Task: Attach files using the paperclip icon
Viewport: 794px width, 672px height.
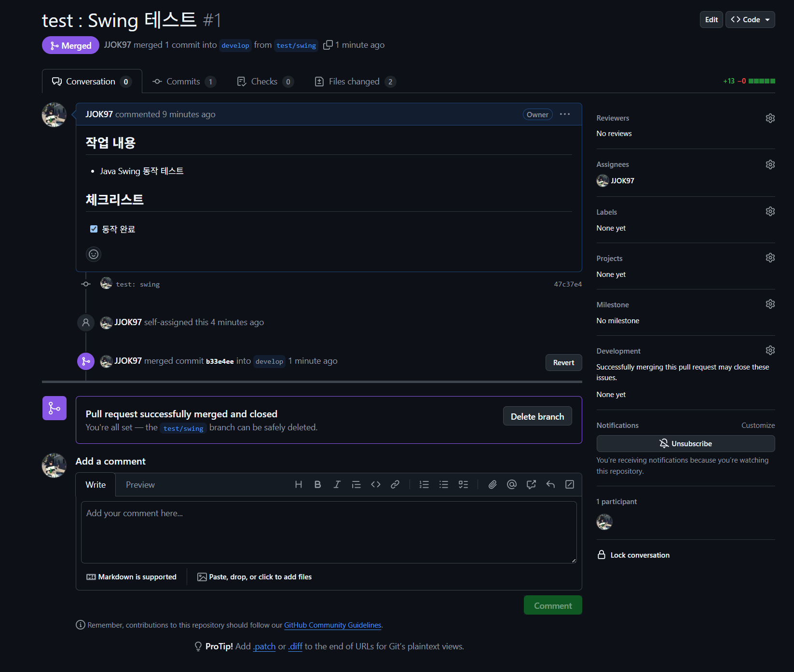Action: 493,484
